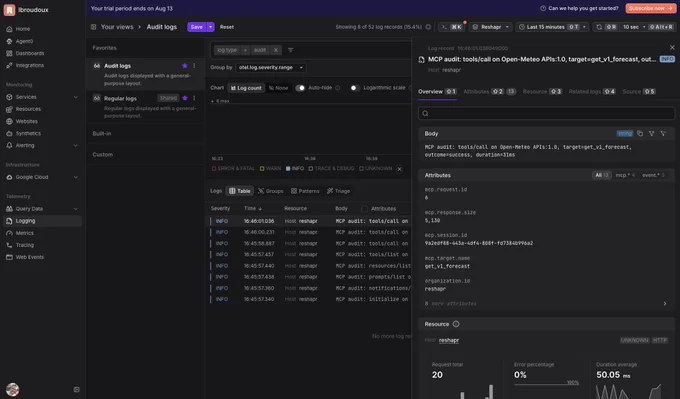Click the star on Regular logs view
This screenshot has width=680, height=399.
pyautogui.click(x=185, y=98)
